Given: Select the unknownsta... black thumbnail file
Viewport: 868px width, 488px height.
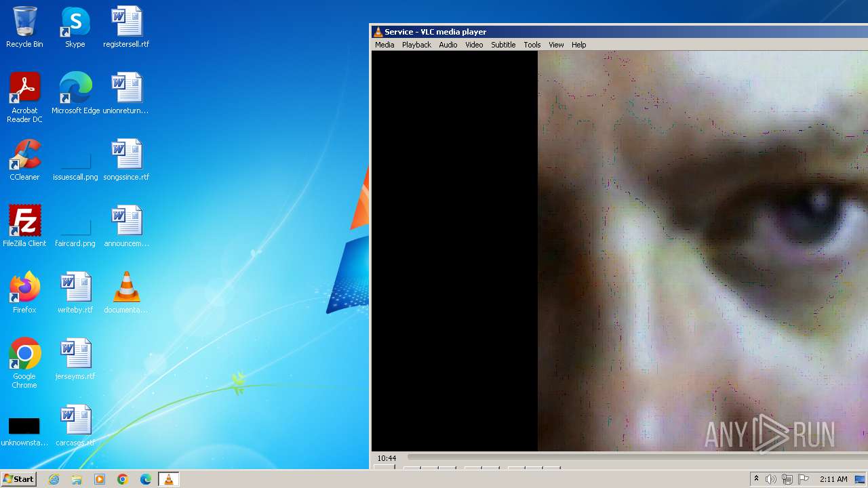Looking at the screenshot, I should coord(24,432).
